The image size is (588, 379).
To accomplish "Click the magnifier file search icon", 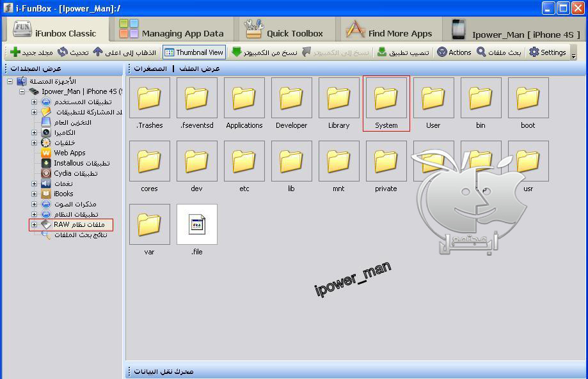I will coord(481,52).
